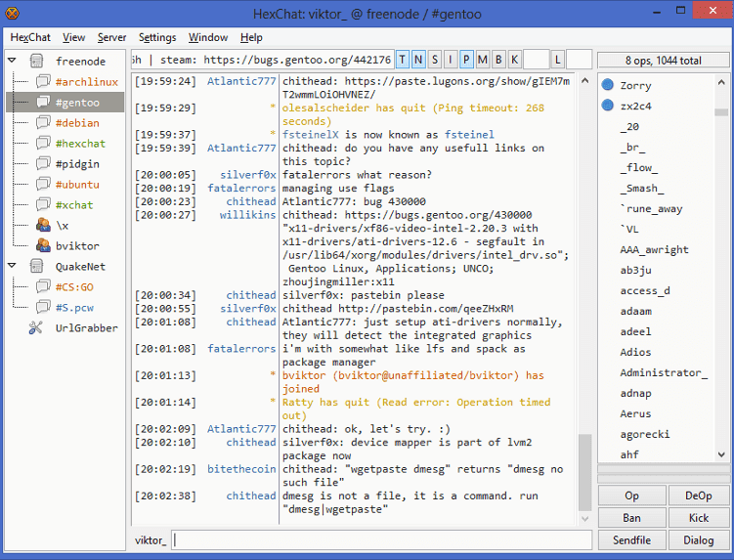This screenshot has width=734, height=560.
Task: Toggle the T topic protection mode
Action: [405, 60]
